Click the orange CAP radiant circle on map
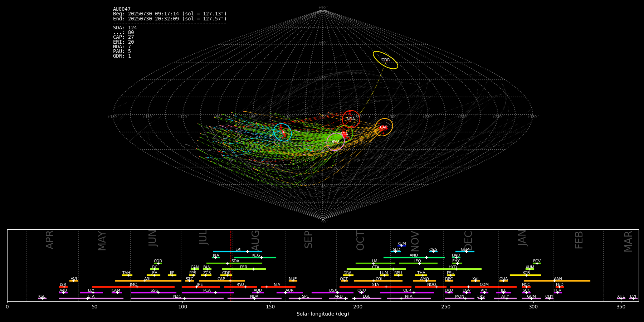This screenshot has height=322, width=644. [x=384, y=127]
